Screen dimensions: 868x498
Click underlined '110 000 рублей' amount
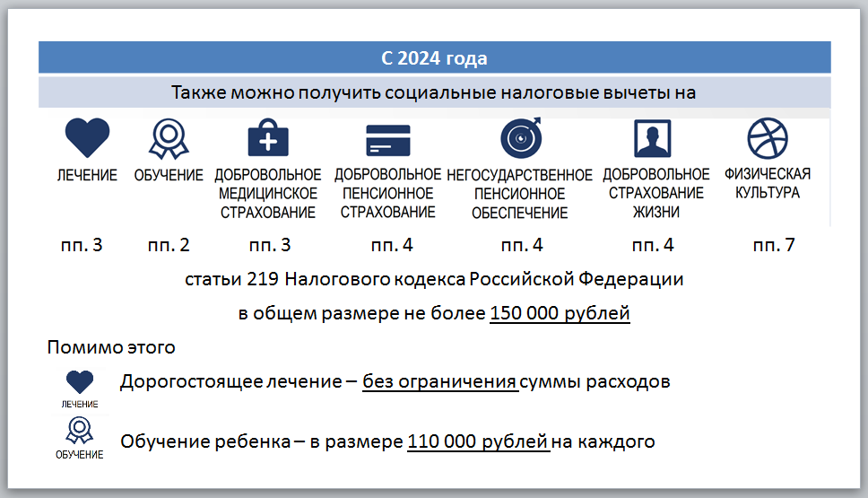pos(477,441)
